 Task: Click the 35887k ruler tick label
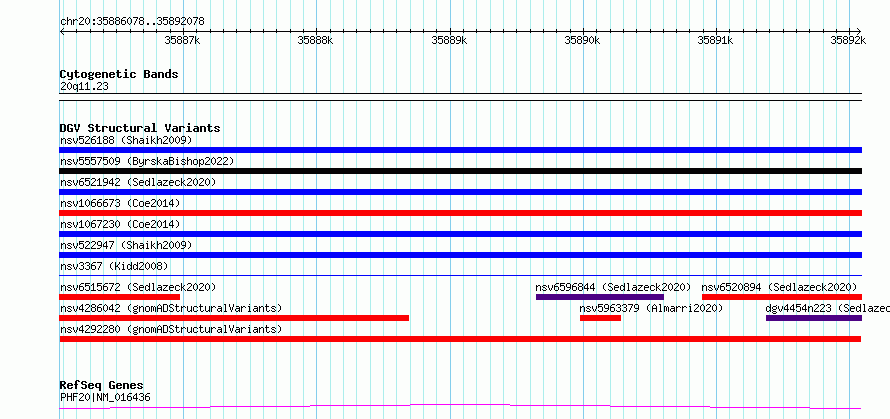(182, 40)
